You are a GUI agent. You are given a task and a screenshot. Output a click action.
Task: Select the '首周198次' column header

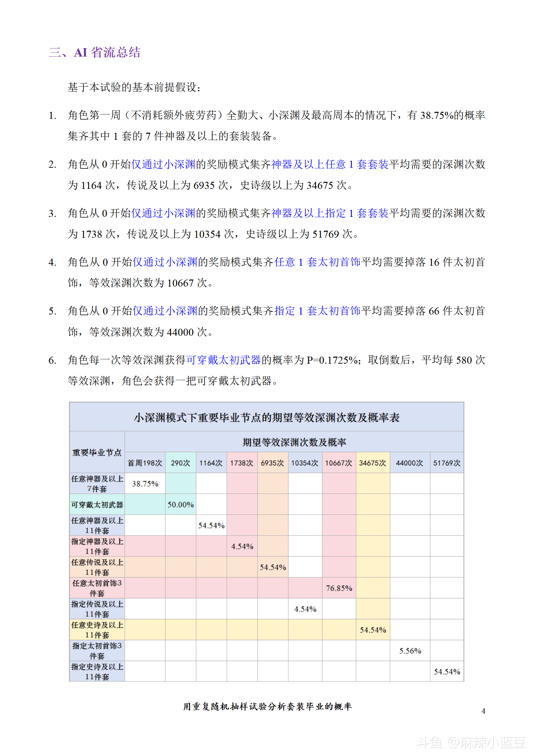pyautogui.click(x=145, y=463)
